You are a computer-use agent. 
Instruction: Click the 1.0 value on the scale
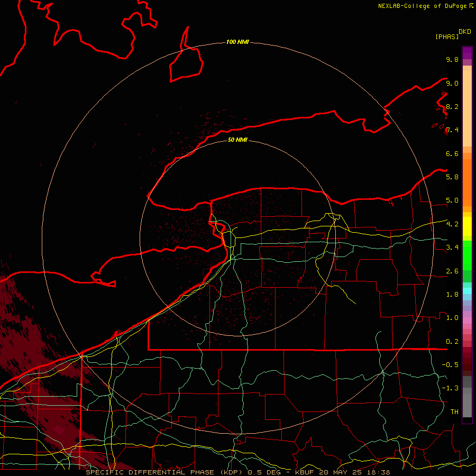[x=452, y=318]
